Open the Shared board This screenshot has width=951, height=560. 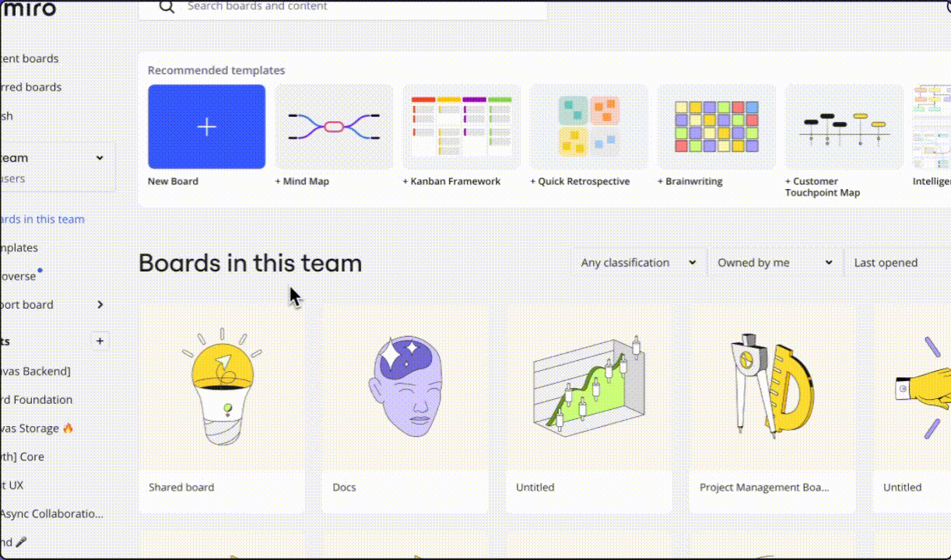point(222,408)
